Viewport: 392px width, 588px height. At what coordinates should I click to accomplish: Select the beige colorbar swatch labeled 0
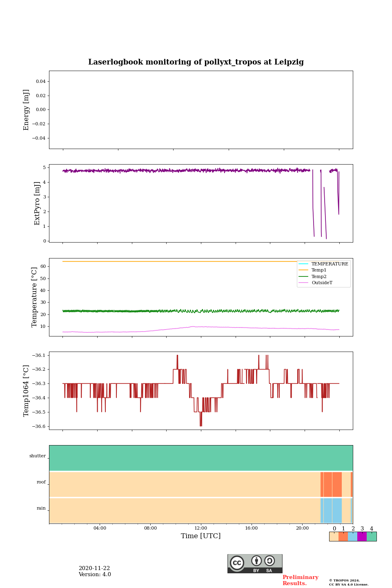(334, 537)
